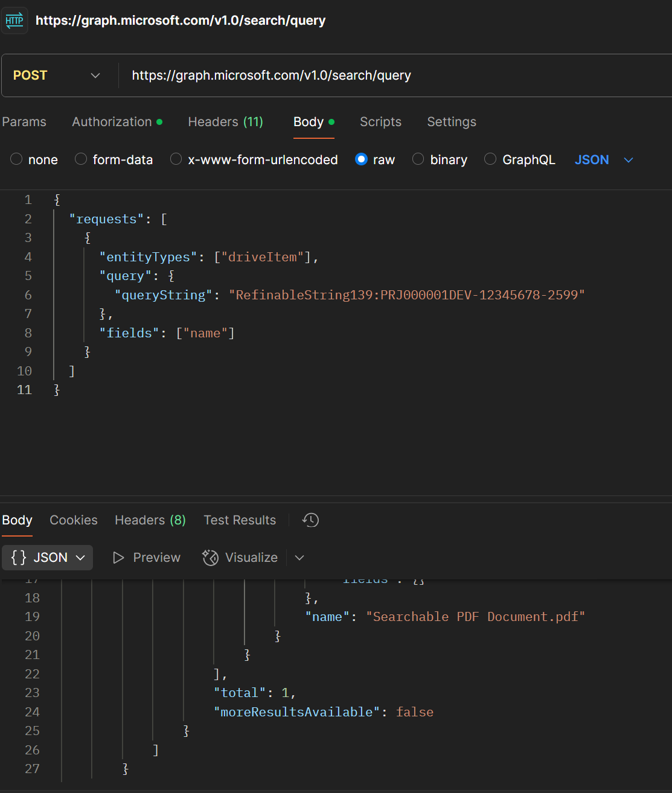The height and width of the screenshot is (793, 672).
Task: Click the "query" key on line 5
Action: pos(126,276)
